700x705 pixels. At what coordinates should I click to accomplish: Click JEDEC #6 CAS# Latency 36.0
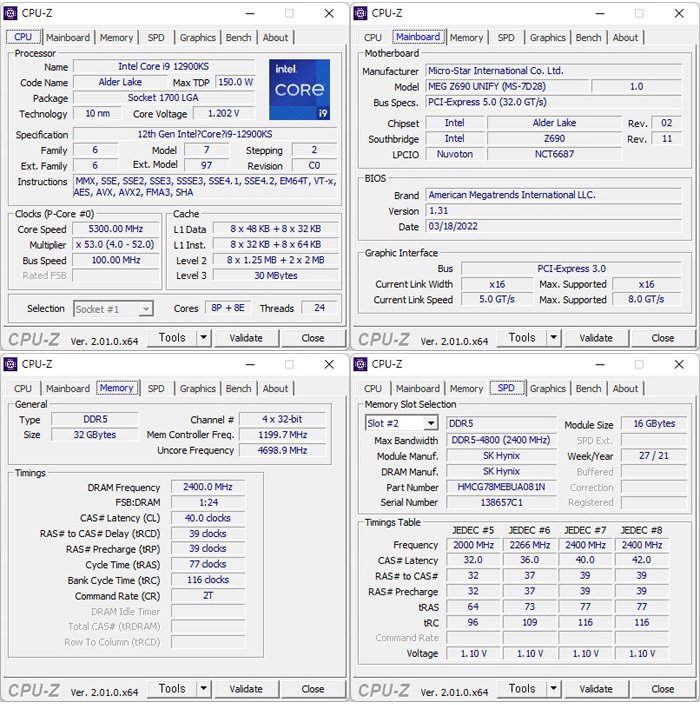click(x=530, y=560)
